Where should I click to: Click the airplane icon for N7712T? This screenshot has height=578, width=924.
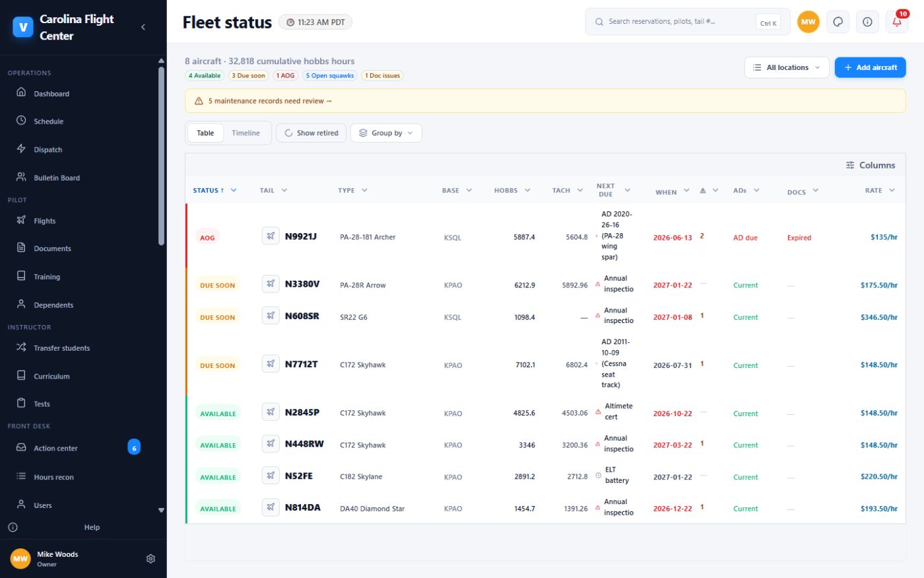coord(271,365)
